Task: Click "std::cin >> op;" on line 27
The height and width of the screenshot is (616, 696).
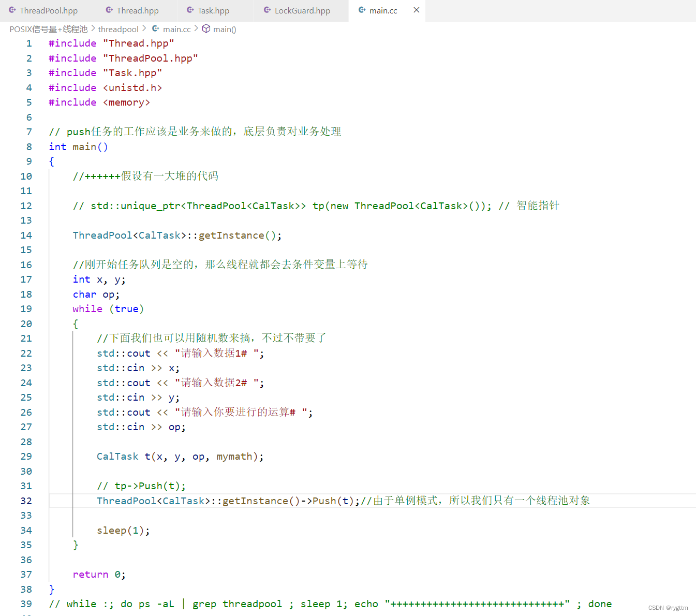Action: coord(141,427)
